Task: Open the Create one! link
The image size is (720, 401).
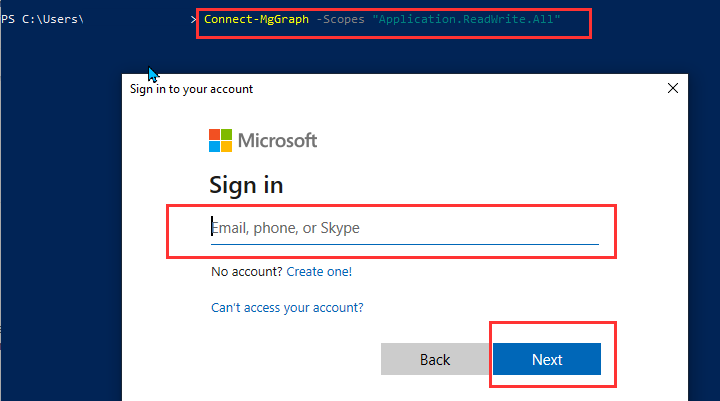Action: 319,271
